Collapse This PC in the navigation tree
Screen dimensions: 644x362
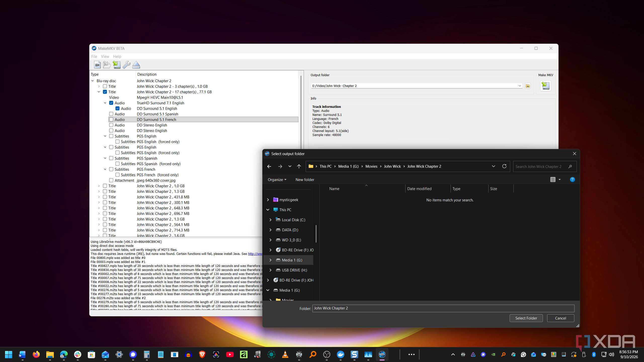pos(268,210)
